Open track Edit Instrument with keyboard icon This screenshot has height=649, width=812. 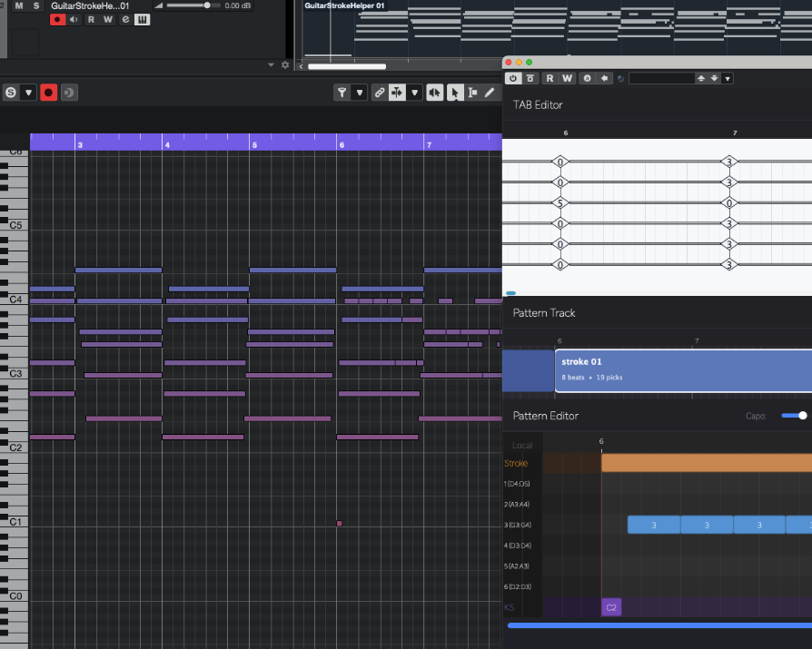click(142, 20)
